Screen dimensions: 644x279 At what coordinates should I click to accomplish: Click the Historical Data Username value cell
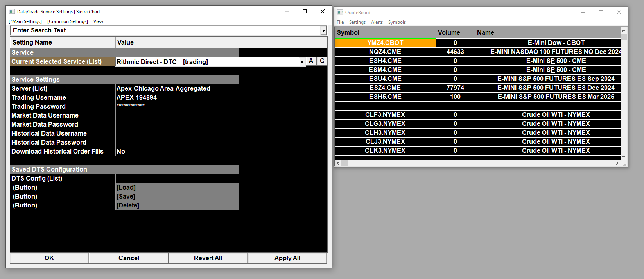(177, 134)
